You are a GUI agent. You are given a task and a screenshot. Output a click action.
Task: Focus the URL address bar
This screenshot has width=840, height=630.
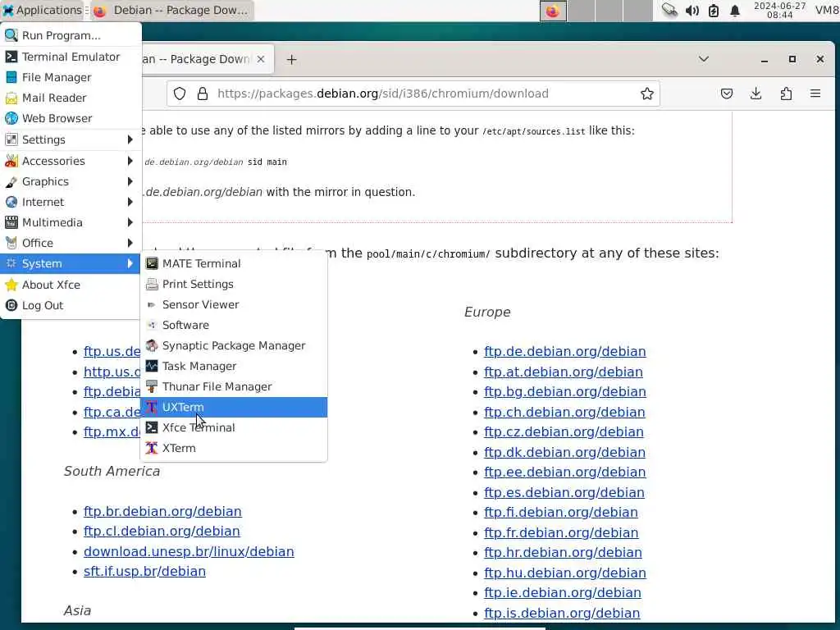tap(413, 94)
